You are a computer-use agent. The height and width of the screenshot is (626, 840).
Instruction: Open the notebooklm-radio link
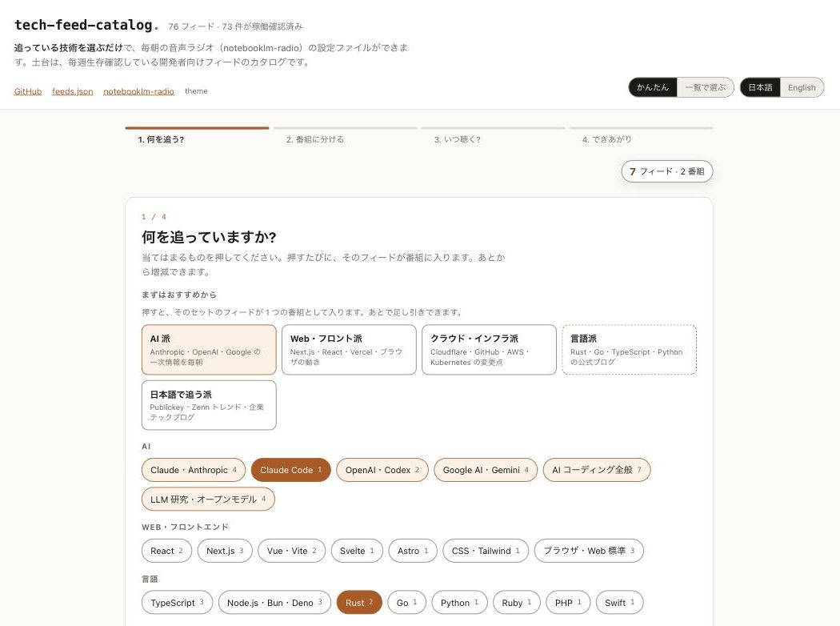tap(138, 91)
